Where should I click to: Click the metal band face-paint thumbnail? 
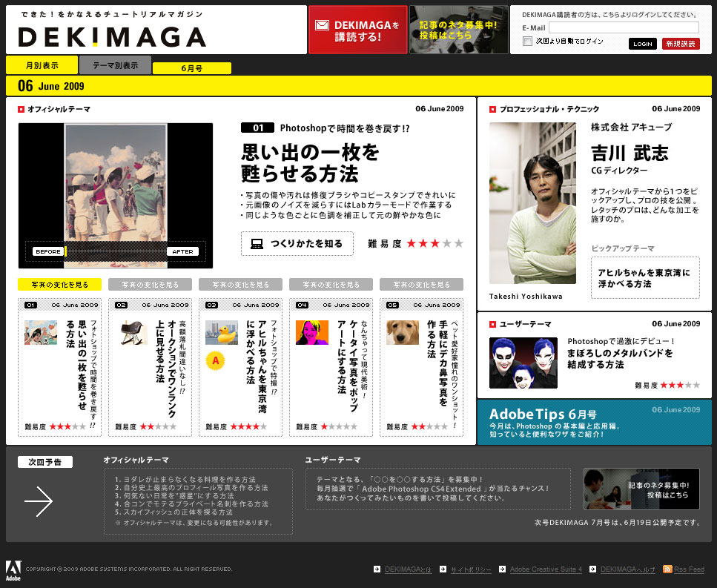pos(523,363)
